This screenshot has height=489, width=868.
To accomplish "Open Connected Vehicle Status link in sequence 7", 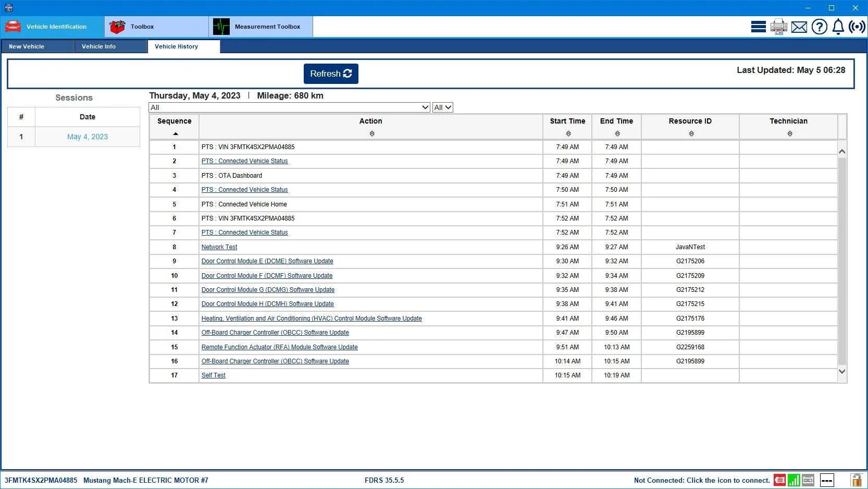I will 244,233.
